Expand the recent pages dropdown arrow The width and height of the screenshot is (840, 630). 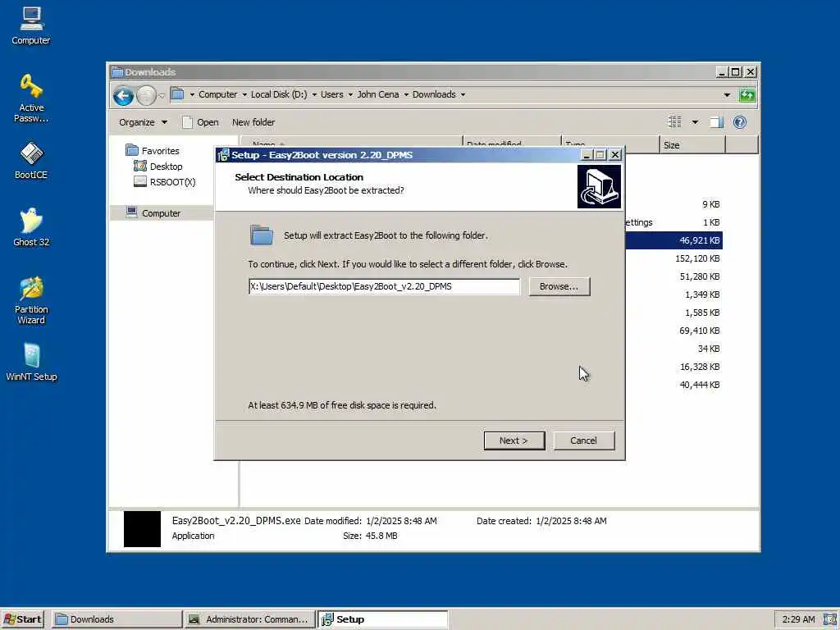(162, 96)
